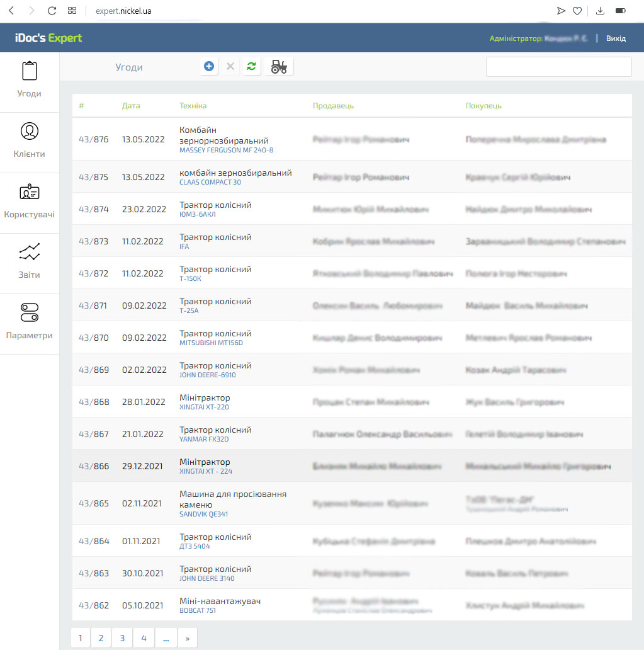Image resolution: width=644 pixels, height=650 pixels.
Task: Click the delete X toolbar icon
Action: click(230, 66)
